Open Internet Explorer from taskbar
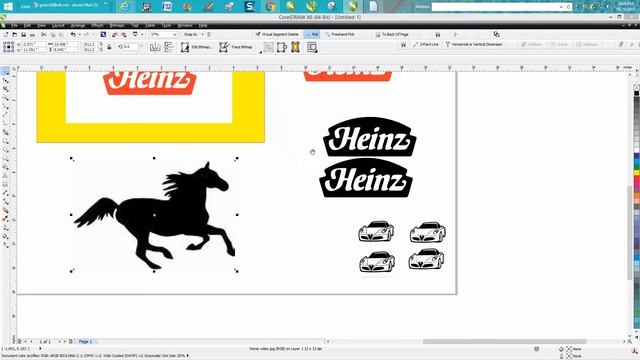The image size is (640, 360). (x=124, y=6)
